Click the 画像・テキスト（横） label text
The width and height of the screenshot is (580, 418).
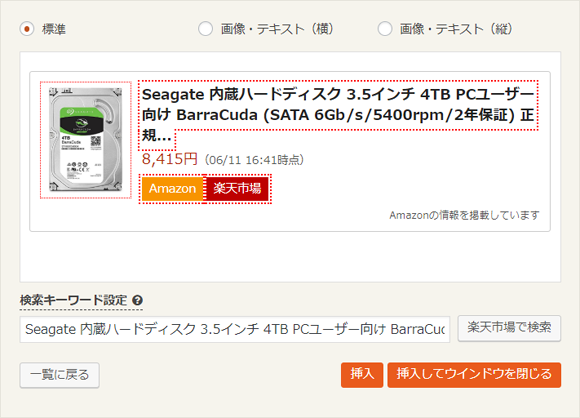pos(277,29)
